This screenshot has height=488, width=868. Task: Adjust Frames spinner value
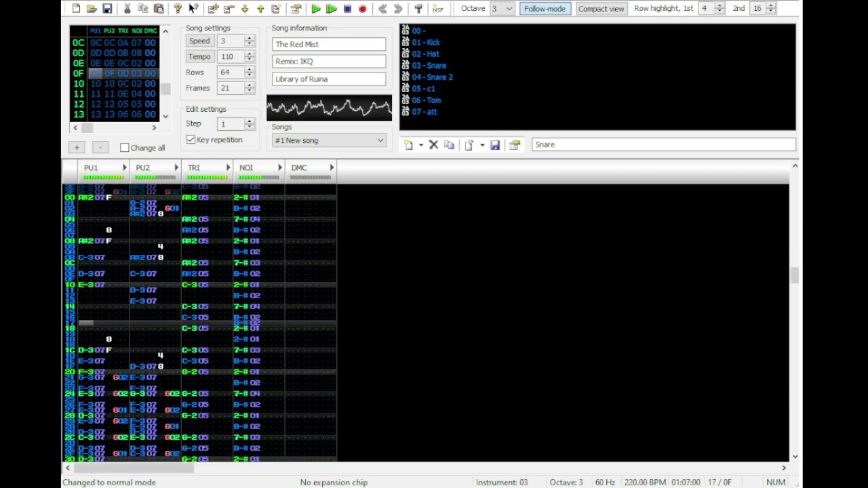250,88
